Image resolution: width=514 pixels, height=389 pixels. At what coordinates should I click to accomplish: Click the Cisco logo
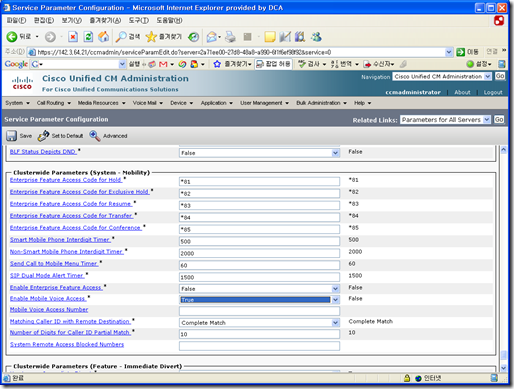pyautogui.click(x=22, y=83)
